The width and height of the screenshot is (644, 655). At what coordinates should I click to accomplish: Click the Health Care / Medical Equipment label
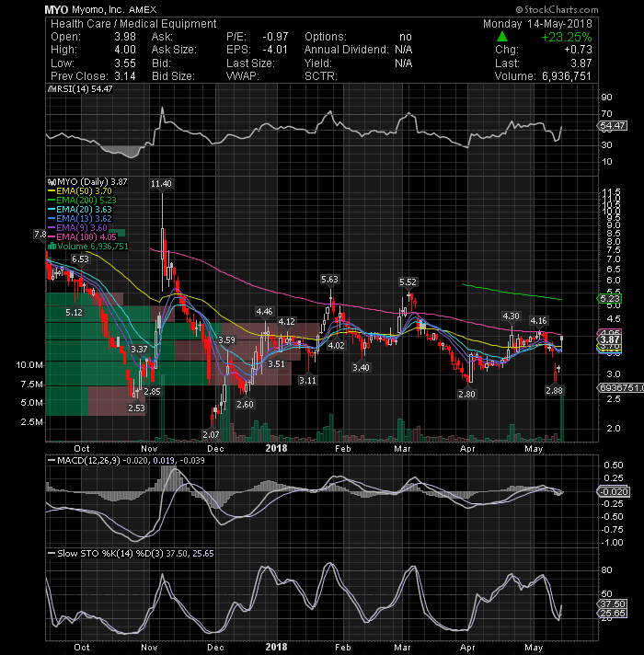coord(133,24)
